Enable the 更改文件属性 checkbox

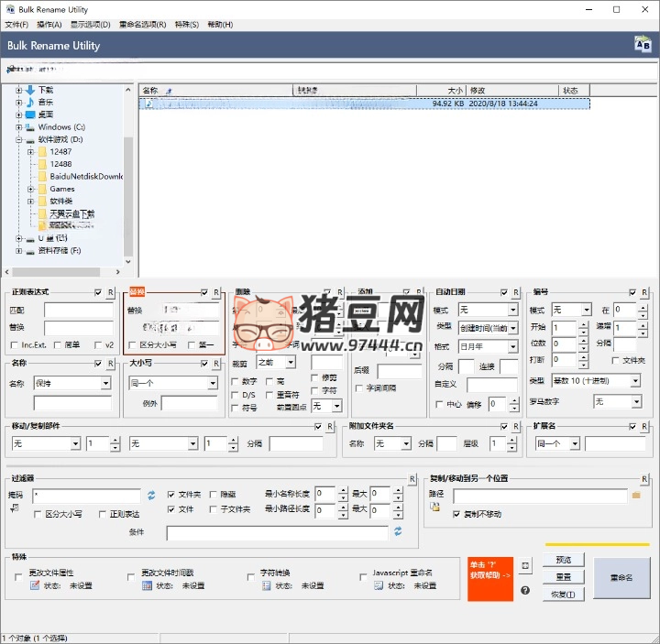[x=18, y=577]
